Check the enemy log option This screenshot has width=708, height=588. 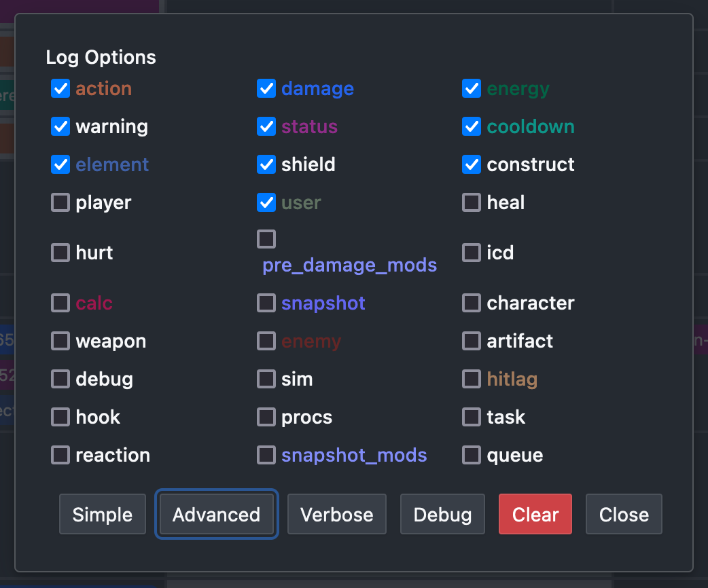coord(266,341)
